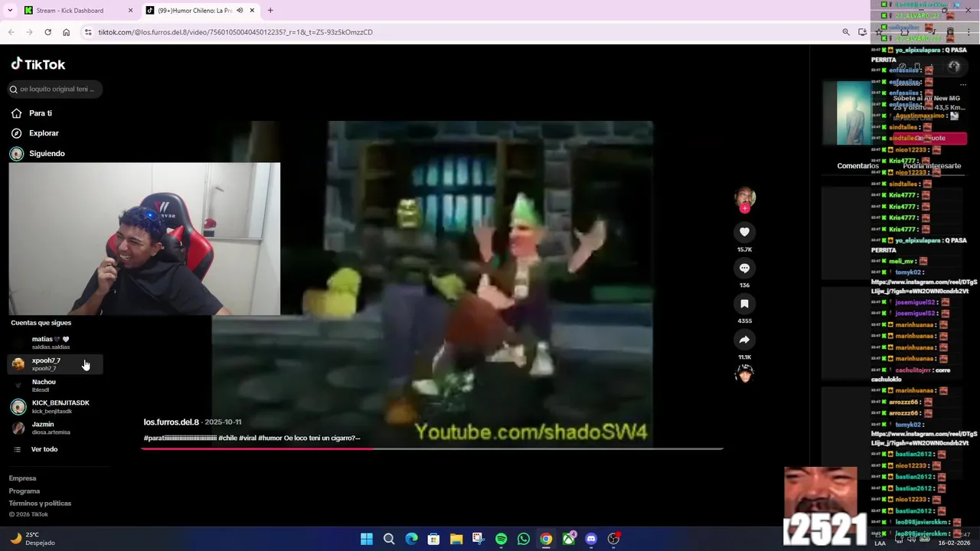Open comments via the speech bubble icon
980x551 pixels.
pos(744,268)
